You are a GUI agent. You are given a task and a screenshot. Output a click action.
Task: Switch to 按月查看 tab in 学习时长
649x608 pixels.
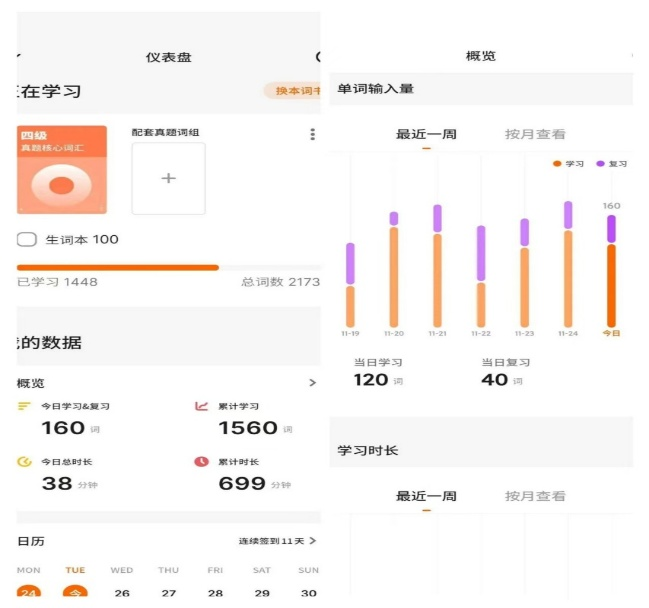coord(535,496)
